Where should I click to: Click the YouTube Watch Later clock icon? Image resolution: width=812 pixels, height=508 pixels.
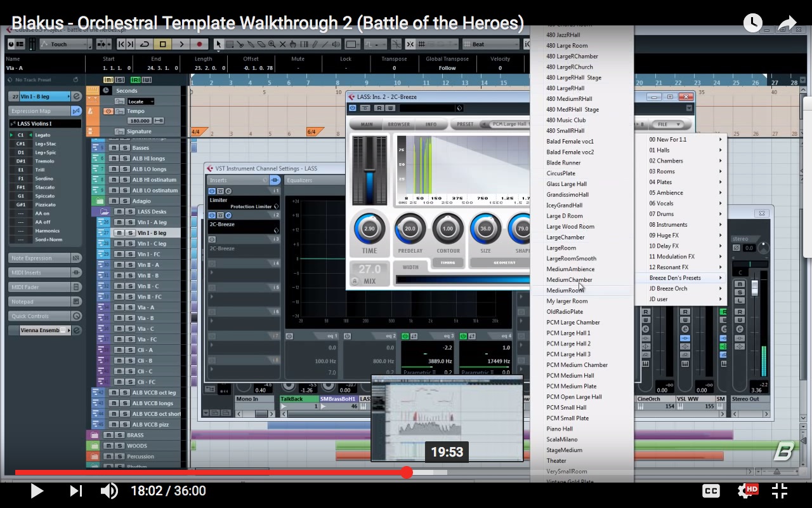point(752,23)
